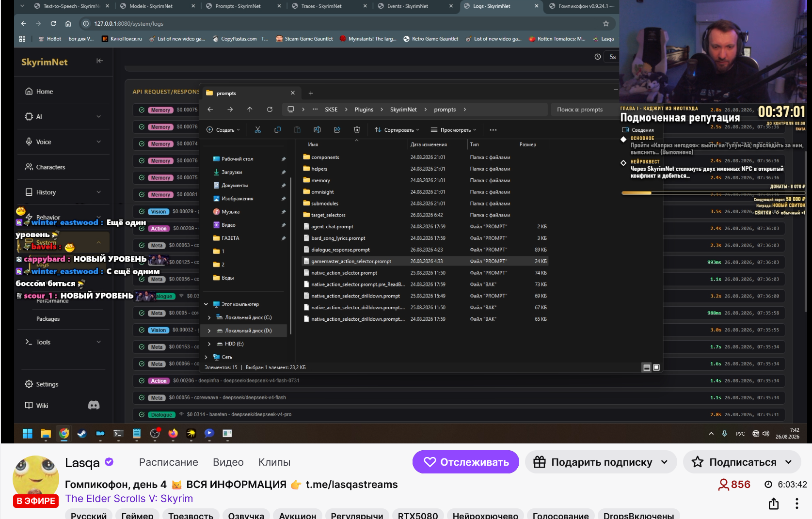The image size is (812, 519).
Task: Open the Сортировать dropdown
Action: pos(397,130)
